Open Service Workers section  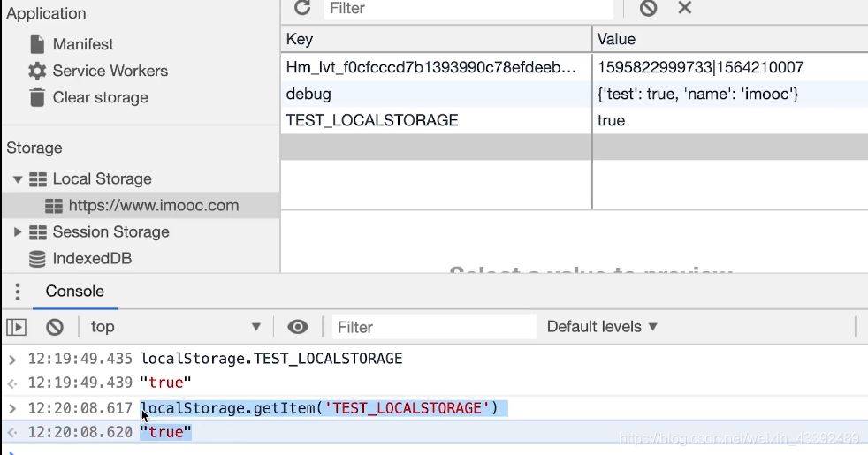110,71
